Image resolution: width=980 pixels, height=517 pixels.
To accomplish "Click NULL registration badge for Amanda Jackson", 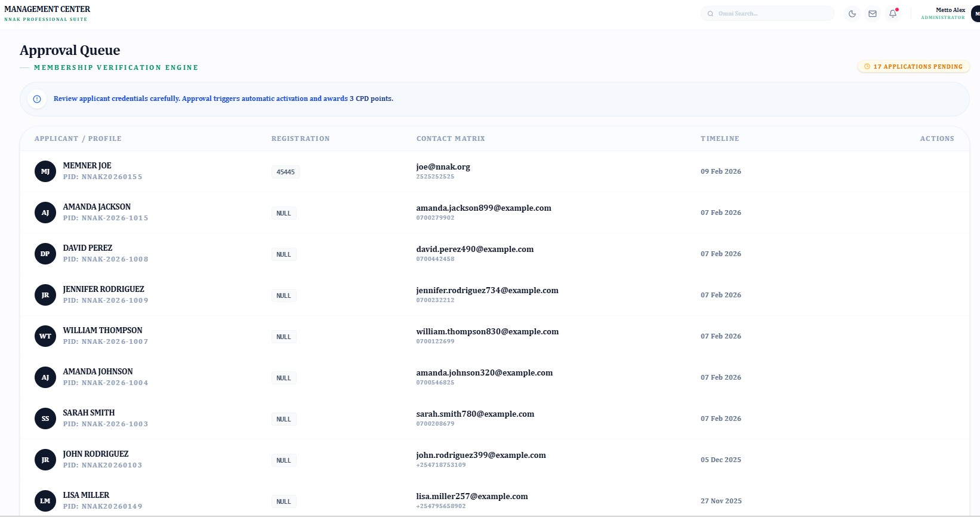I will (284, 213).
